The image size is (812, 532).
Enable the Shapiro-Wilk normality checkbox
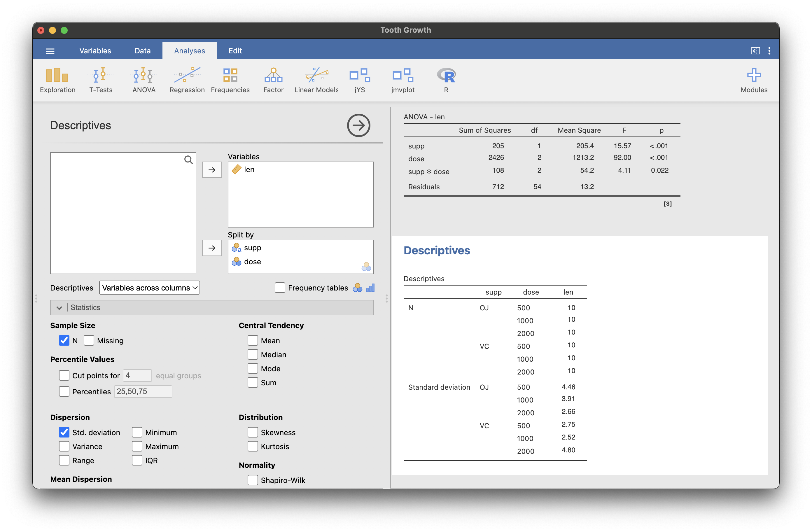(253, 480)
